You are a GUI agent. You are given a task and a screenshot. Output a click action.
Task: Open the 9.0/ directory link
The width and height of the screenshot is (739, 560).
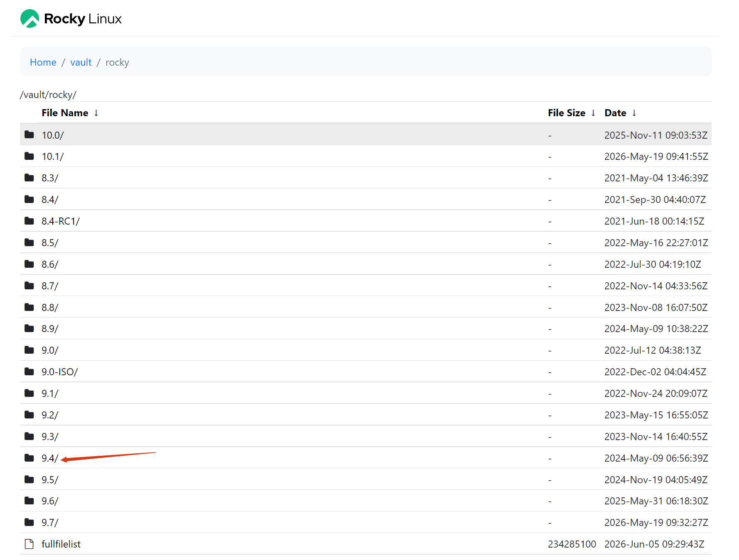coord(50,350)
